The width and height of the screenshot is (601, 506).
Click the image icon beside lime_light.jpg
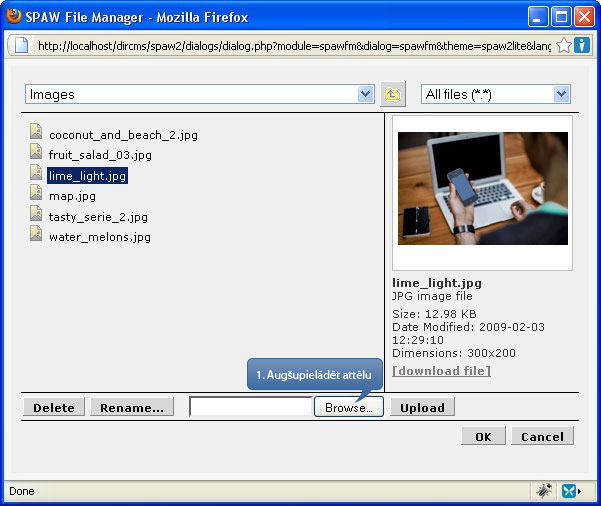[x=36, y=172]
